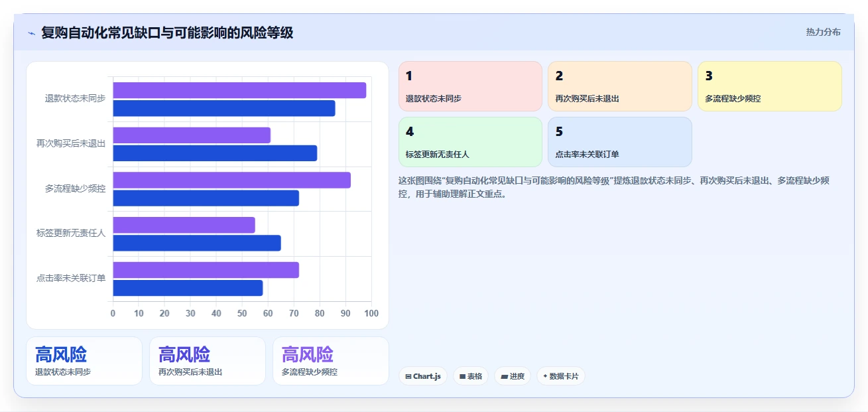Viewport: 868px width, 412px height.
Task: Click the title 复购自动化常见缺口与可能影响的风险等级
Action: point(167,33)
